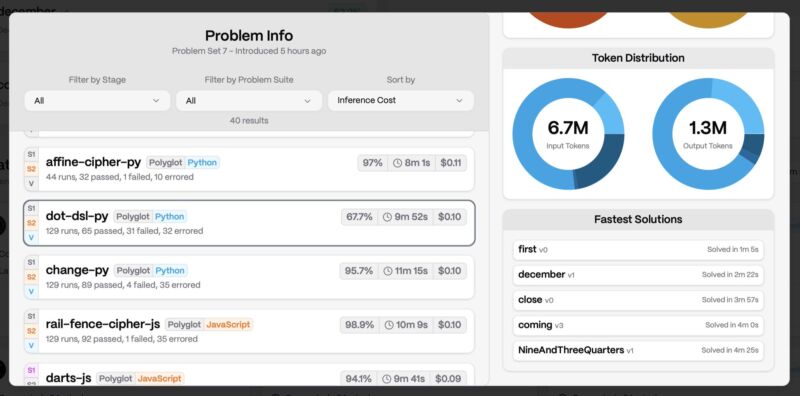
Task: Click the Python tag on affine-cipher-py
Action: pos(202,163)
